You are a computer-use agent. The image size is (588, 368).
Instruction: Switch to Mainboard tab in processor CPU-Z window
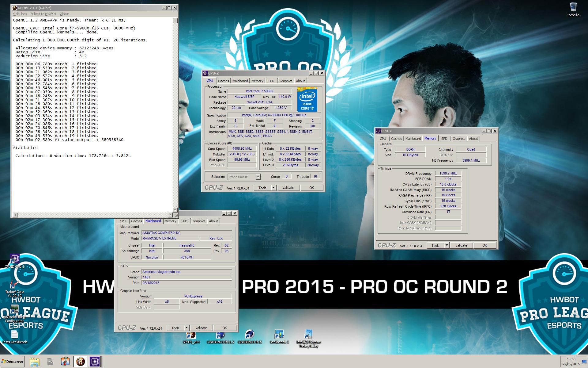click(x=240, y=81)
